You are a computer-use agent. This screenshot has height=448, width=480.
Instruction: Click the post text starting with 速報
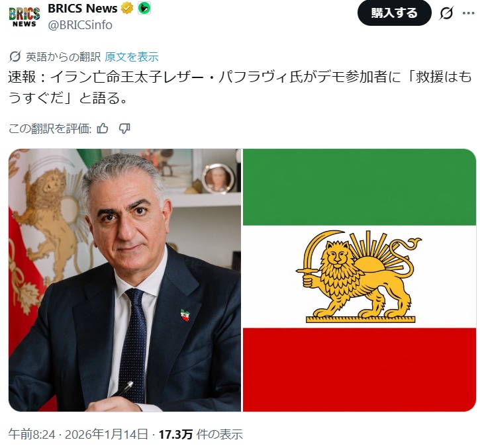coord(240,87)
